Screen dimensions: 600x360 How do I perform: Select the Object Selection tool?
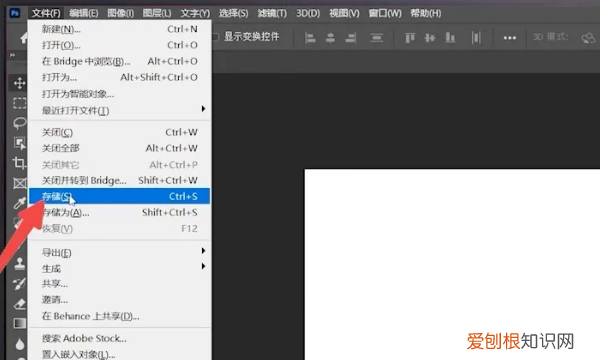(x=19, y=143)
